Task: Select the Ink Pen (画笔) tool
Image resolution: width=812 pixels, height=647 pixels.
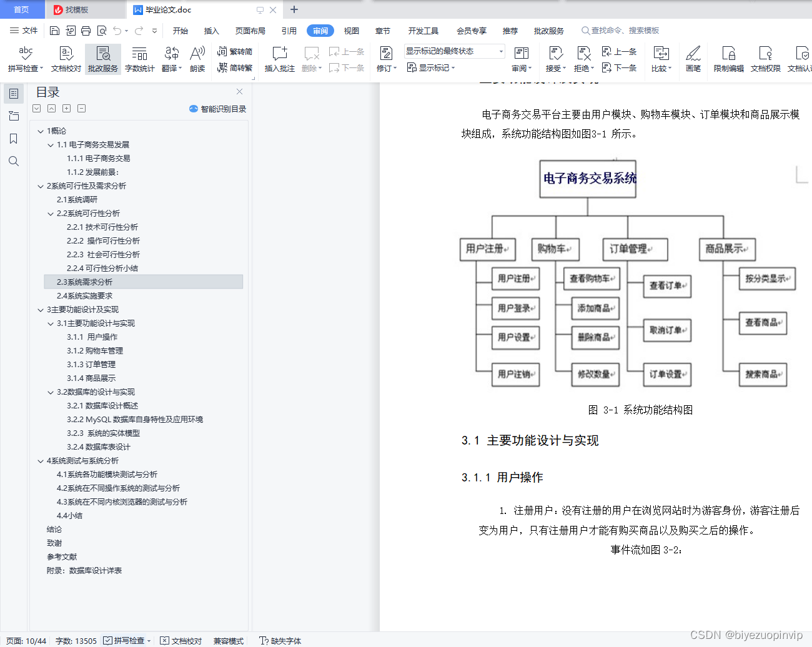Action: pyautogui.click(x=693, y=59)
